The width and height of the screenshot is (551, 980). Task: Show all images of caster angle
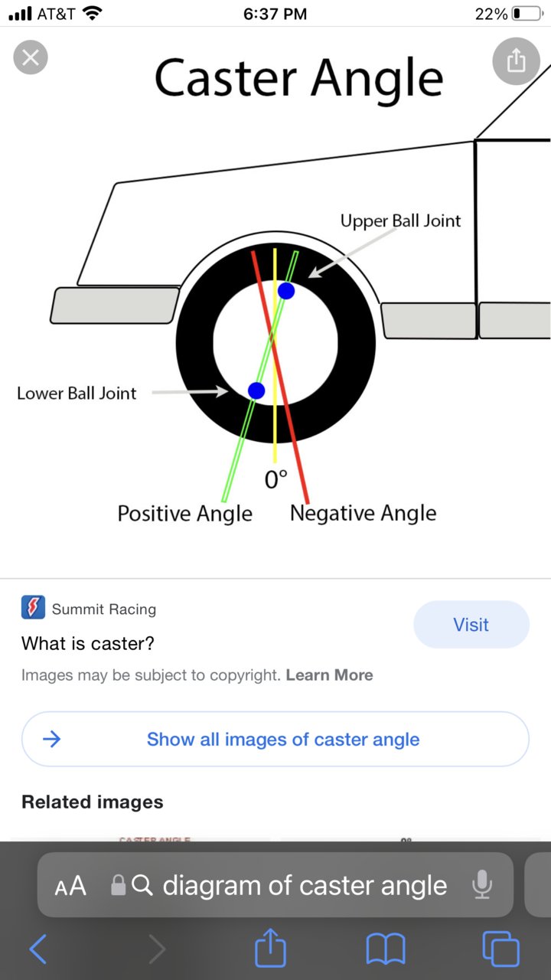(275, 740)
